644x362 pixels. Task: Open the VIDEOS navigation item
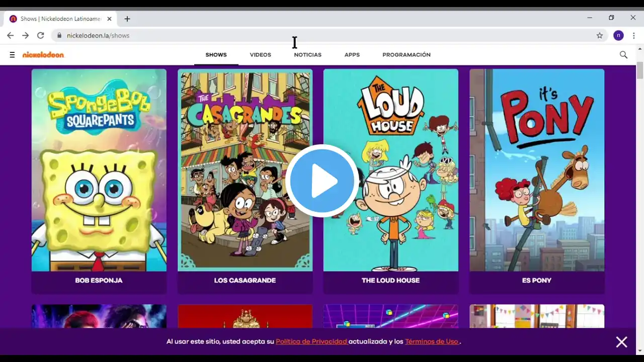[x=261, y=55]
